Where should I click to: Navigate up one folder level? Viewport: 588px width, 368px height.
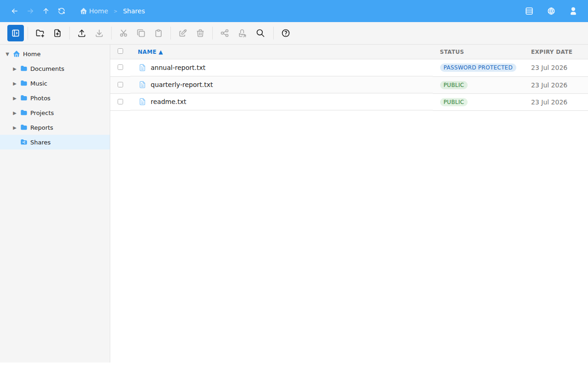[x=46, y=11]
